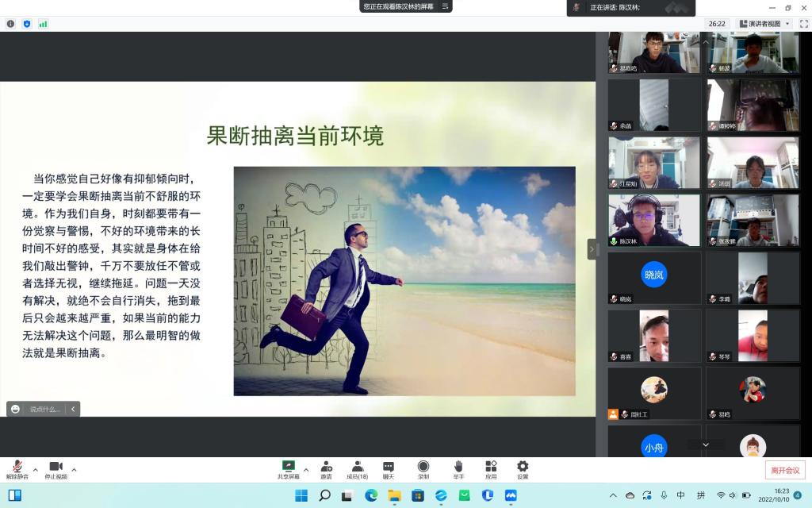Viewport: 812px width, 508px height.
Task: Open the Windows Start menu
Action: click(301, 496)
